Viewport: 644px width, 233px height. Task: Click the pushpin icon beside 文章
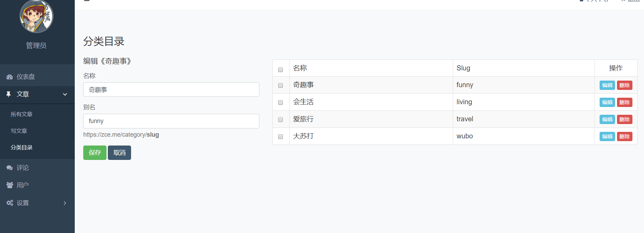pos(9,94)
